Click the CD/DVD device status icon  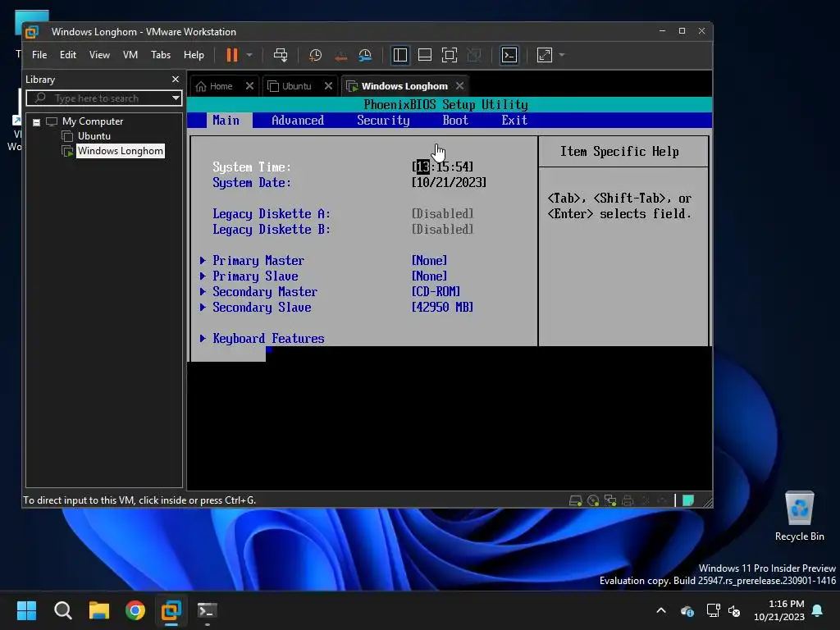[593, 500]
